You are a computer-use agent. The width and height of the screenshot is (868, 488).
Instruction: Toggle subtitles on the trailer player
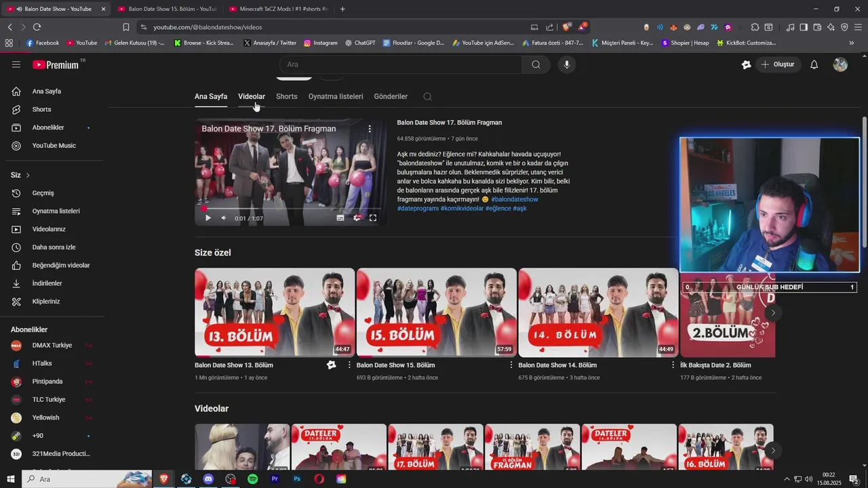tap(340, 218)
